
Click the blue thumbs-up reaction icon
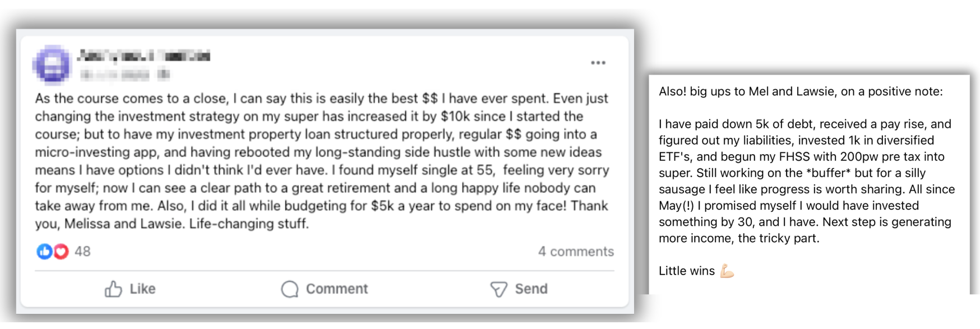pos(44,252)
